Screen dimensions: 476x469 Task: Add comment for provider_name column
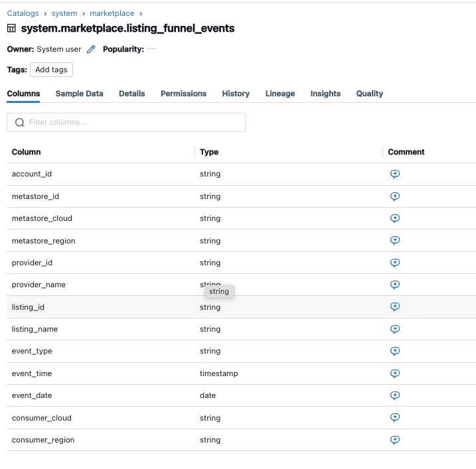click(394, 285)
